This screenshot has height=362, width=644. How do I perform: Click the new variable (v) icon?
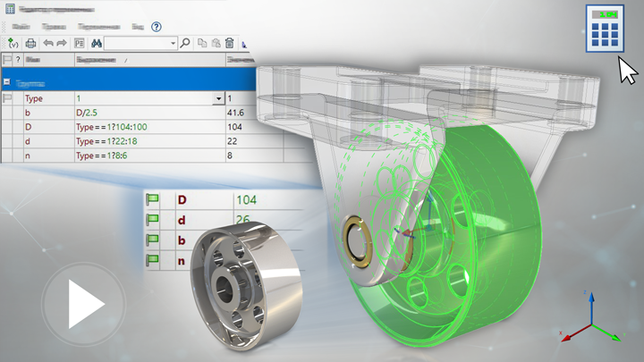13,43
